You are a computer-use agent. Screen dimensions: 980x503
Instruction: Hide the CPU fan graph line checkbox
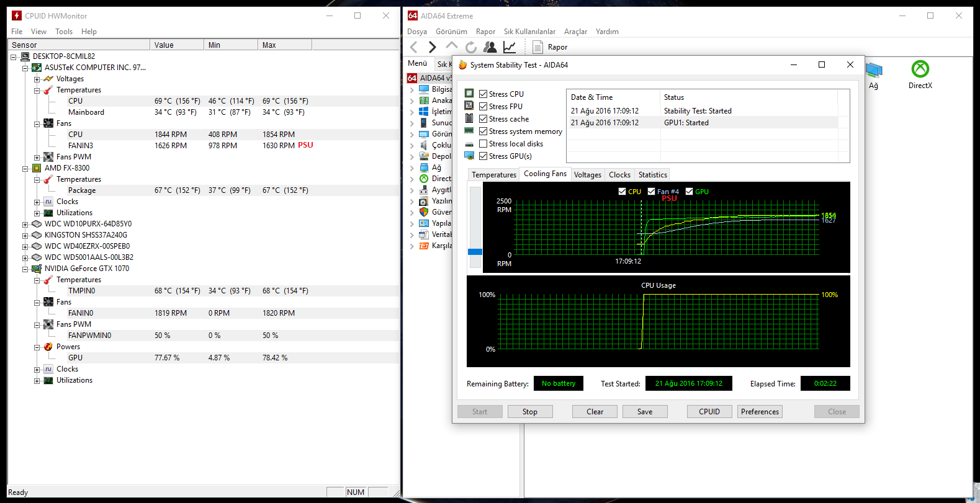[x=622, y=191]
